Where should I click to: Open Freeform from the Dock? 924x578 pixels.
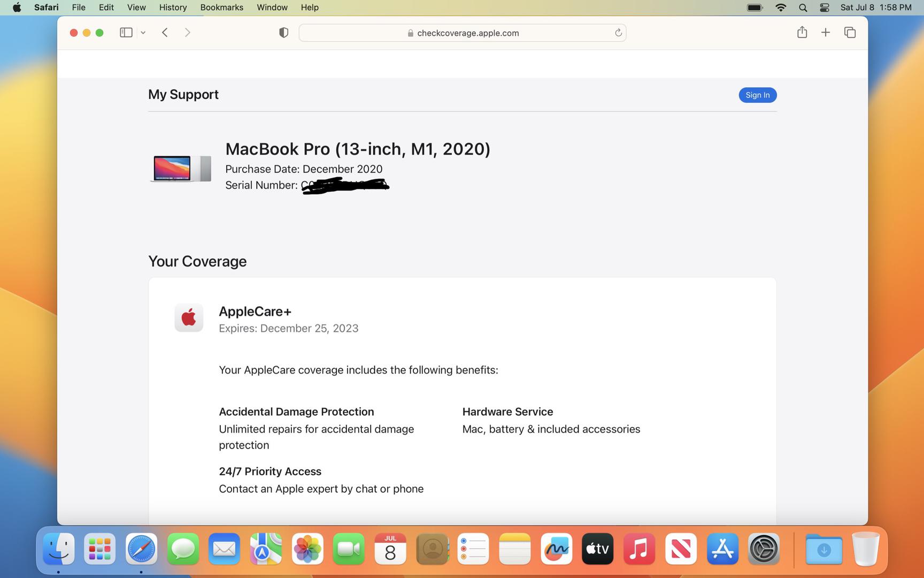[556, 549]
